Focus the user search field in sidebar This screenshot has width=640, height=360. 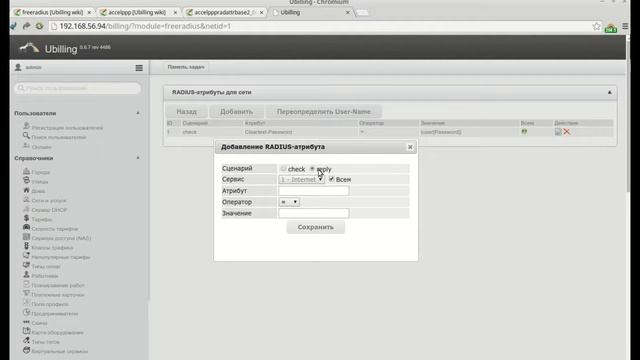[x=78, y=88]
